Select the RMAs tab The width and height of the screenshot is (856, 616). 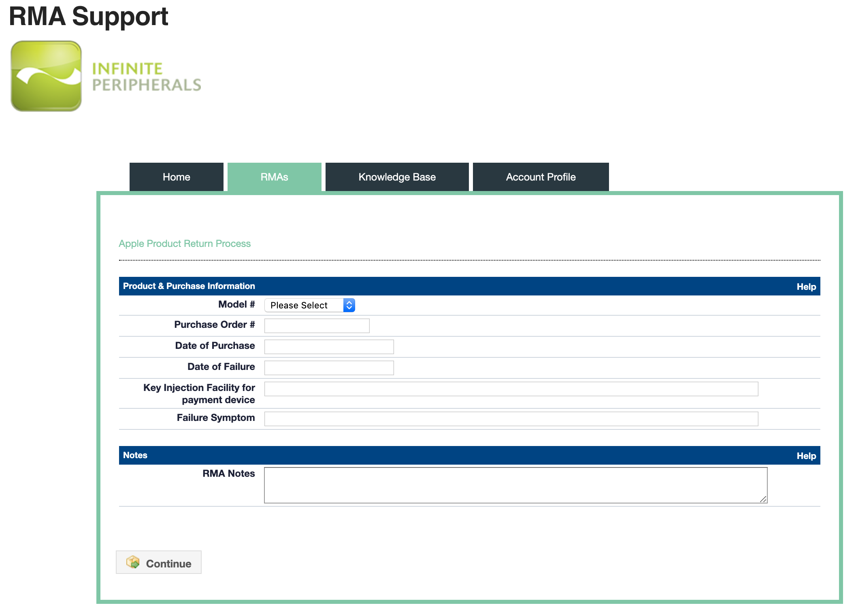[x=274, y=177]
